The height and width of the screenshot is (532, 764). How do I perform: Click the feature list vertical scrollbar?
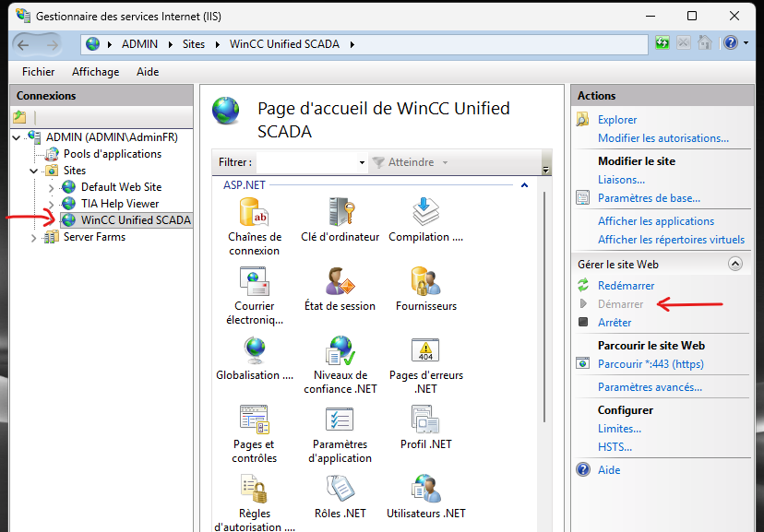tap(544, 307)
